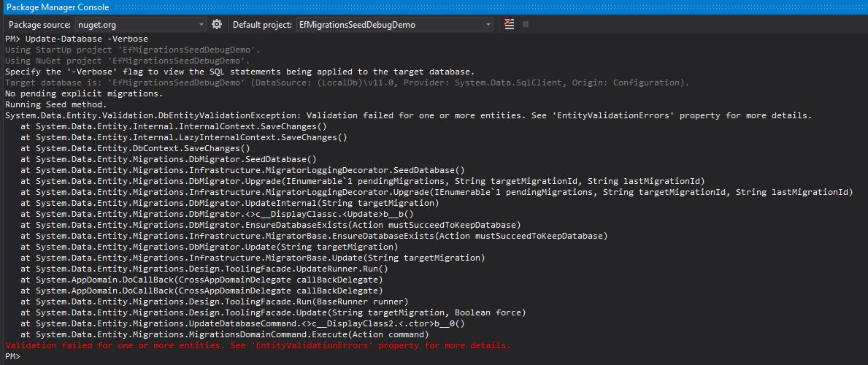Click 'DbContext.SaveChanges()' stack line
Screen dimensions: 868x365
(135, 148)
